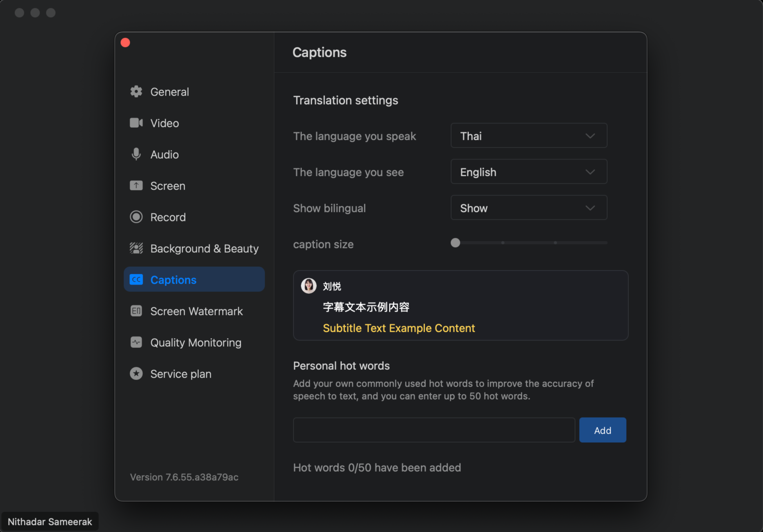Image resolution: width=763 pixels, height=532 pixels.
Task: Click the Service plan star icon
Action: point(136,374)
